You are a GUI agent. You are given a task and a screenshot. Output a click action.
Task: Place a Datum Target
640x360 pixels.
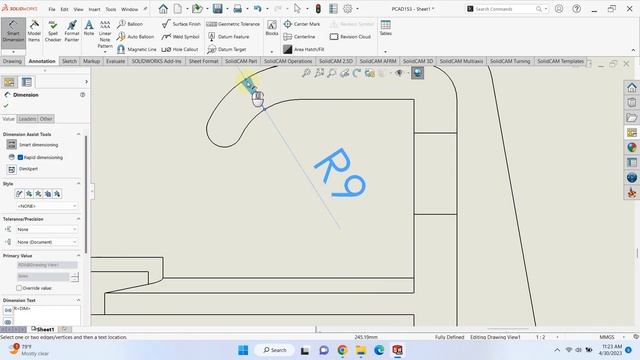pos(227,49)
